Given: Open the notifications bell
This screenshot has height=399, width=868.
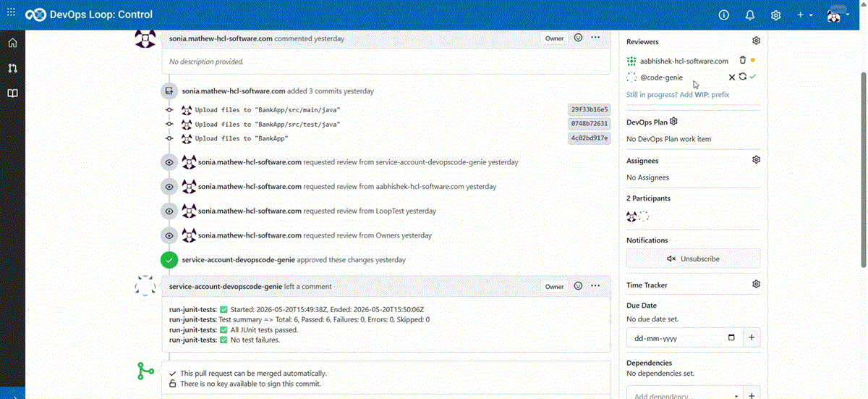Looking at the screenshot, I should 750,14.
